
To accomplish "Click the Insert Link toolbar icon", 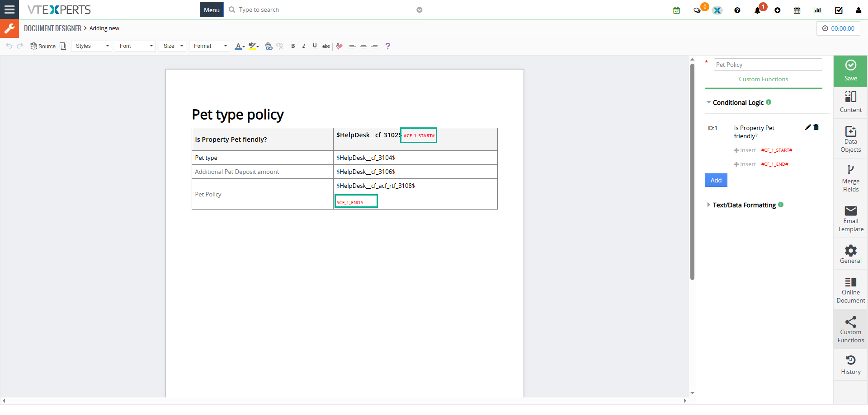I will tap(269, 46).
